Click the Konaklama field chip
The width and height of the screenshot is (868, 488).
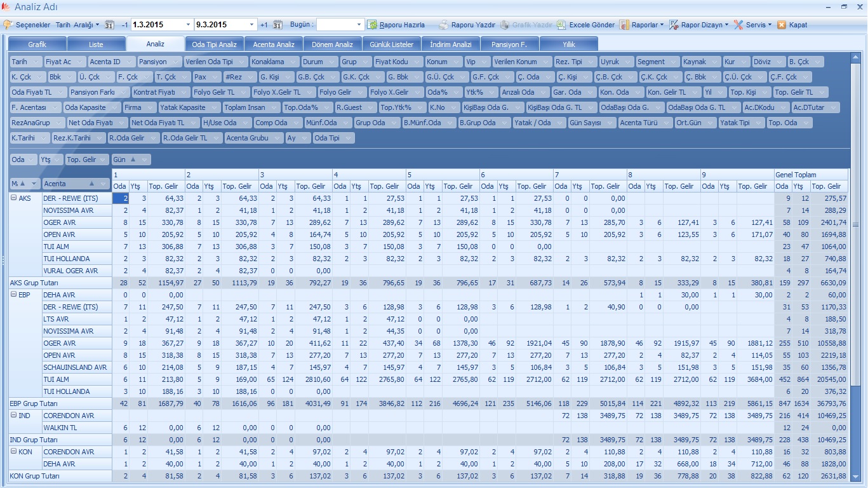276,62
